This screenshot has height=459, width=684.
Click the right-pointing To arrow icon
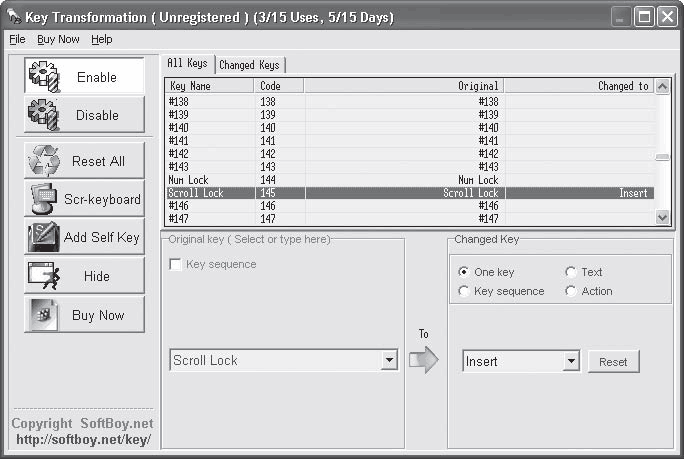pyautogui.click(x=424, y=360)
